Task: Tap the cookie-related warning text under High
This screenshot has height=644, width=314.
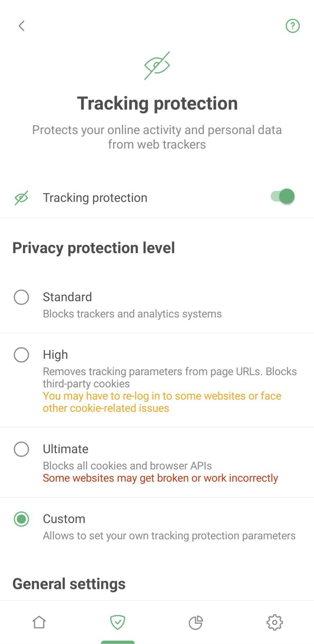Action: click(162, 402)
